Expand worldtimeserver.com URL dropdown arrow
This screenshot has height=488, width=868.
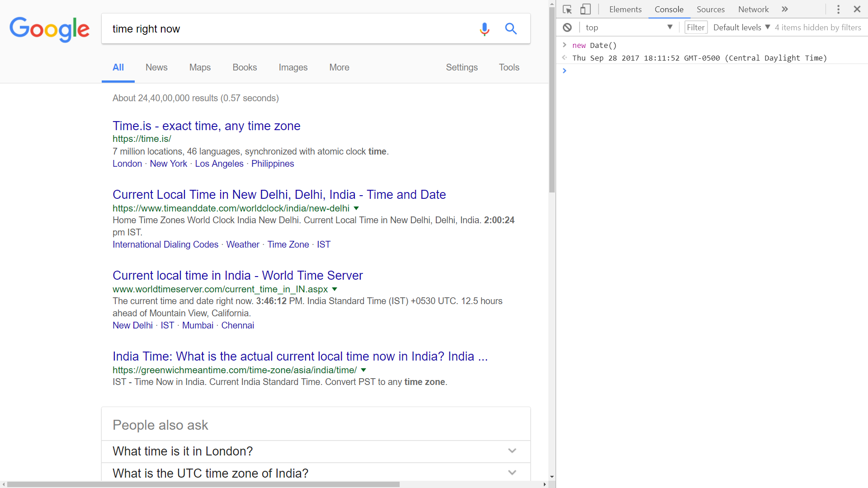pos(335,289)
